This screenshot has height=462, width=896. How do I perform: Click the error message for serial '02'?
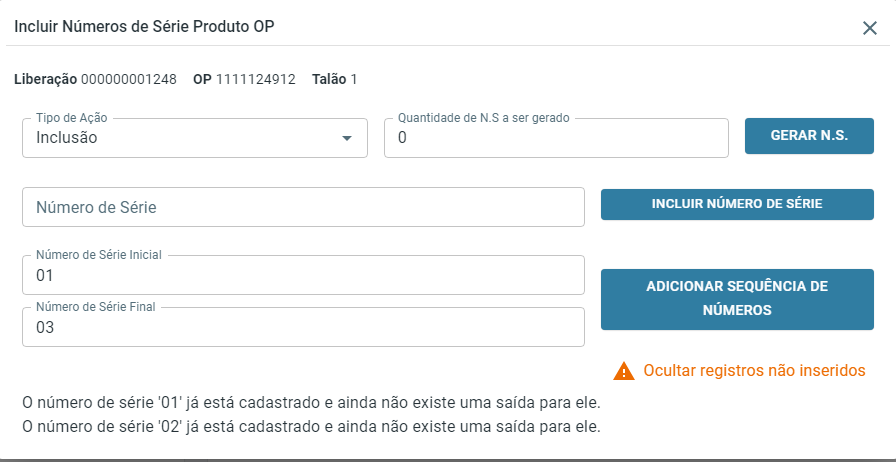click(x=311, y=427)
